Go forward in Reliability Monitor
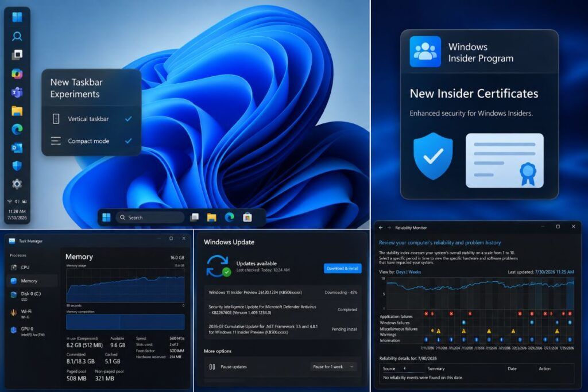 coord(389,227)
